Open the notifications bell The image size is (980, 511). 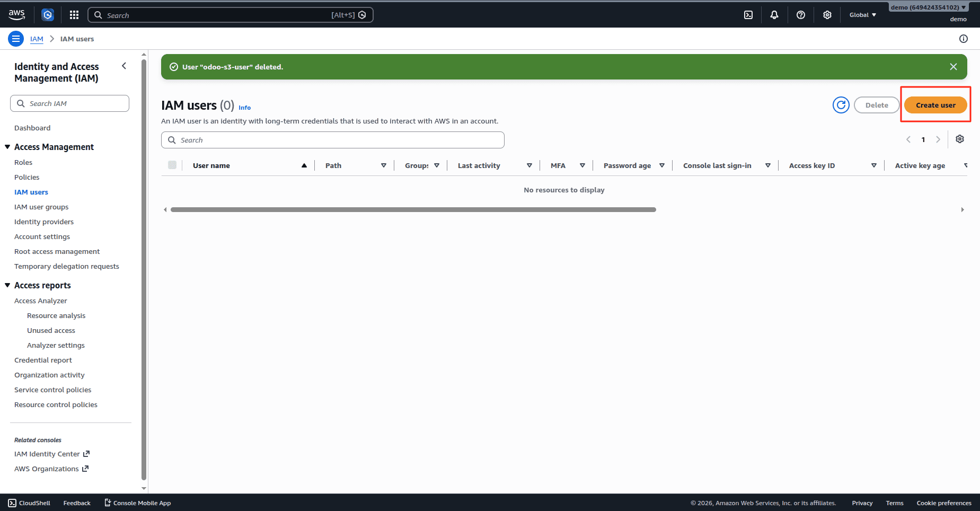774,15
